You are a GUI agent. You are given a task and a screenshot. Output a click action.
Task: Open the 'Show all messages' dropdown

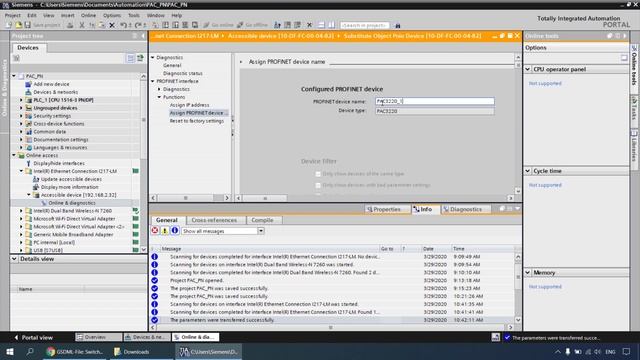click(261, 231)
